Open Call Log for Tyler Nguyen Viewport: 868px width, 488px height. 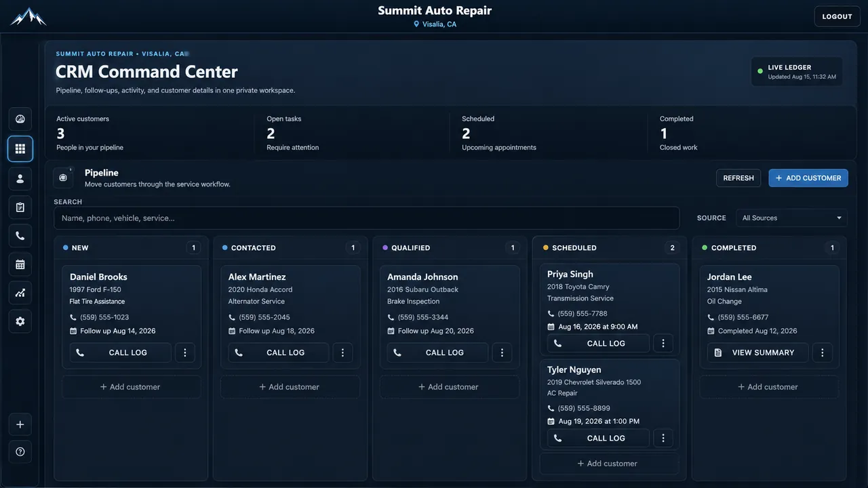point(598,438)
